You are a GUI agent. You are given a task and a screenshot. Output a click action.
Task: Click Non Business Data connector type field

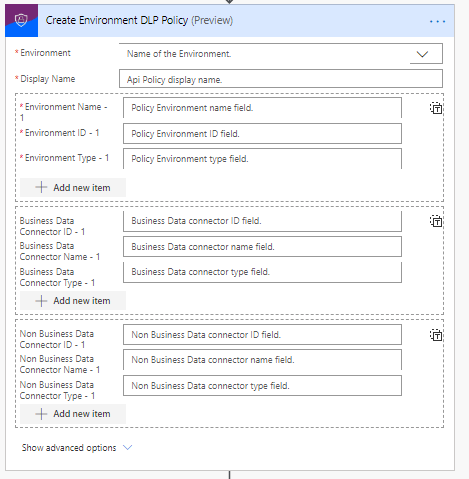(x=262, y=386)
